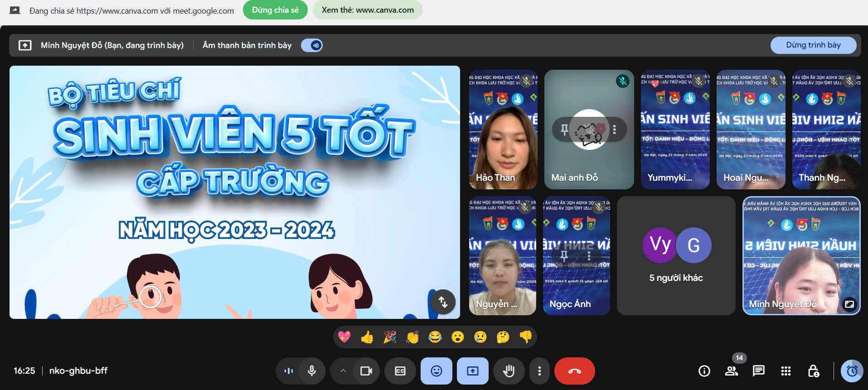The width and height of the screenshot is (868, 390).
Task: Click the Dừng chia sẻ button
Action: [275, 10]
